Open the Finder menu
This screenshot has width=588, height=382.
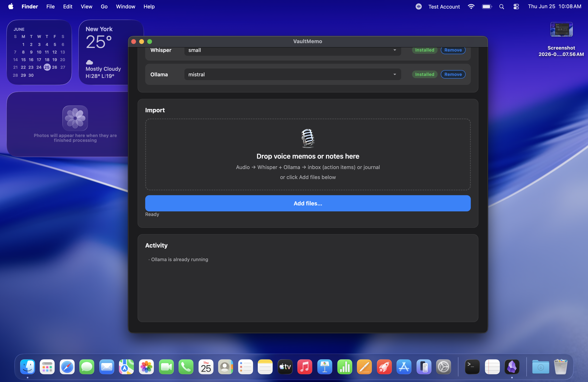pos(30,7)
